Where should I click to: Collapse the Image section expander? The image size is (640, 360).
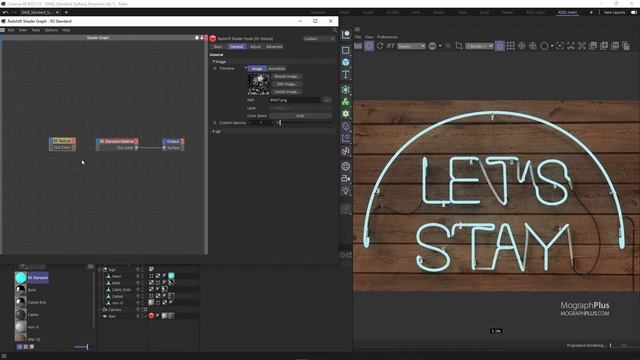213,62
